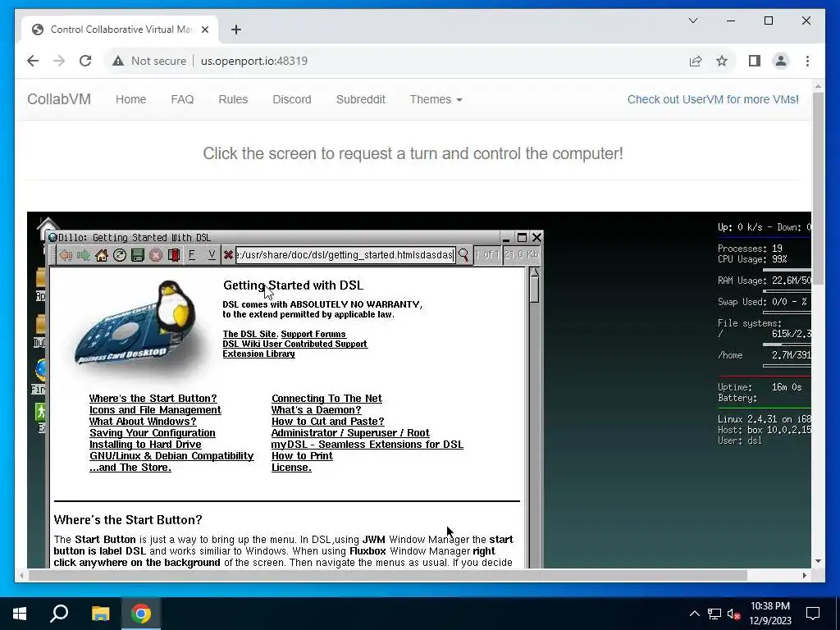This screenshot has height=630, width=840.
Task: Click Dillo's back arrow button
Action: tap(66, 255)
